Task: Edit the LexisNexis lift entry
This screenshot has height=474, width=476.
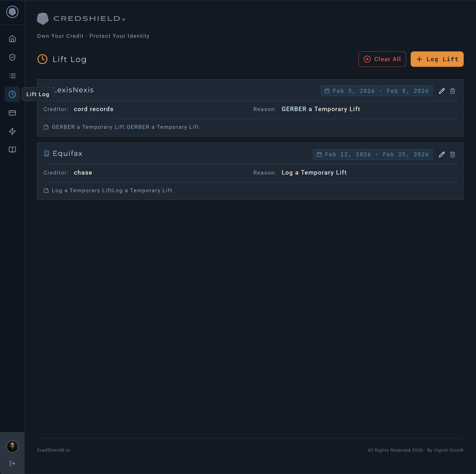Action: pos(442,91)
